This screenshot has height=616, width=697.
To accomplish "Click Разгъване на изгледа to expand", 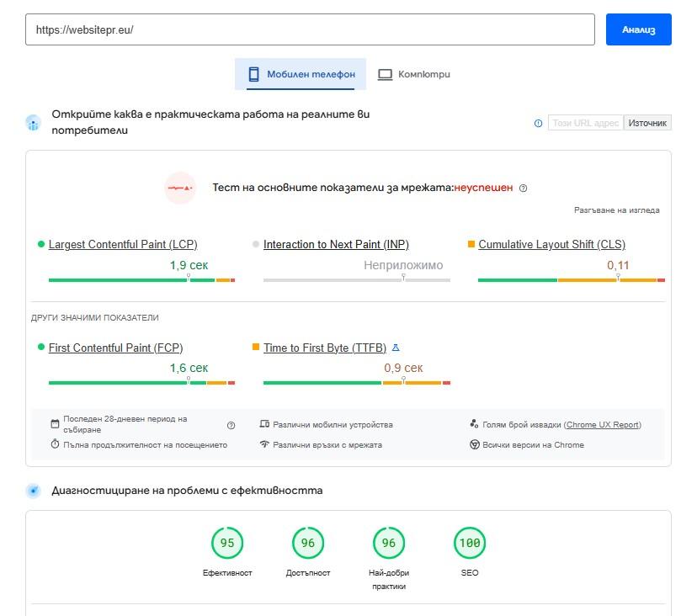I will click(x=616, y=210).
